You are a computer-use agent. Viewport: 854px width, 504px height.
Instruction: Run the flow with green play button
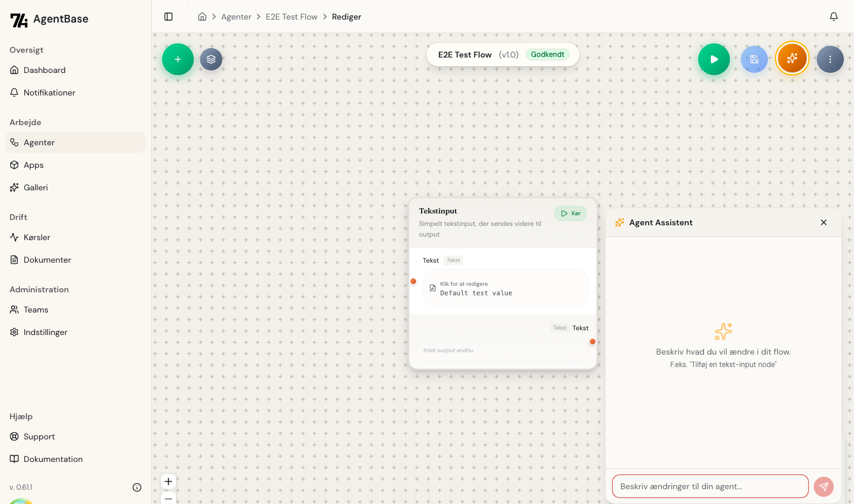click(x=714, y=59)
